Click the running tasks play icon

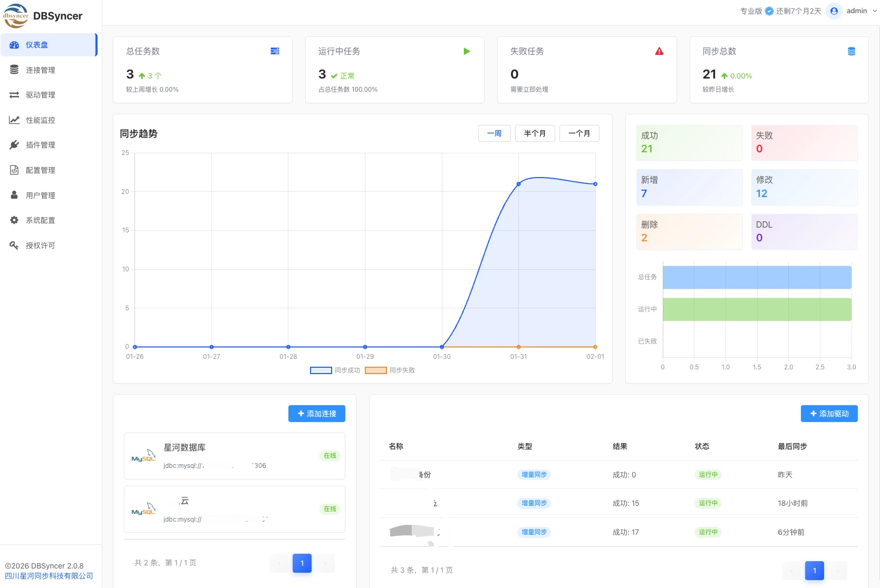coord(467,51)
